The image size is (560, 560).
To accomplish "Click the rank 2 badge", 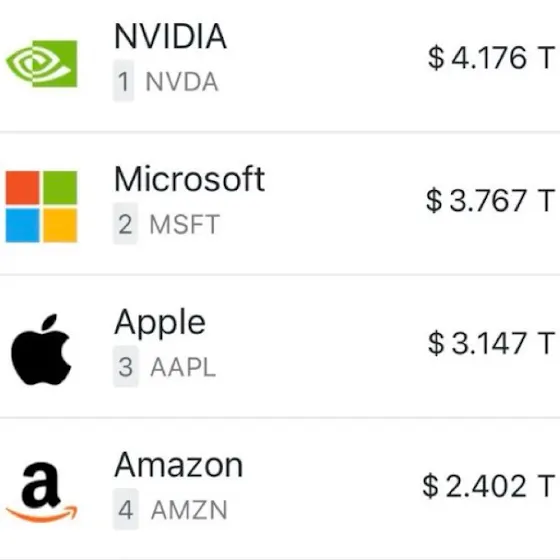I will pyautogui.click(x=125, y=224).
